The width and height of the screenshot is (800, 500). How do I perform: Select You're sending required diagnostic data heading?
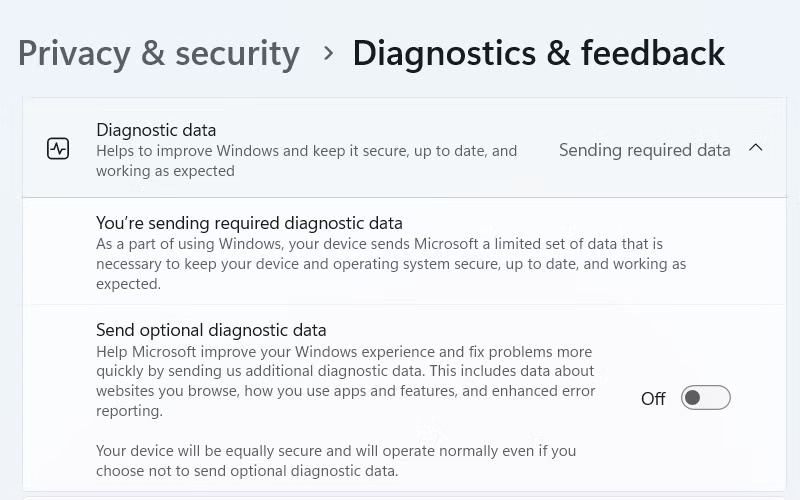[x=249, y=223]
